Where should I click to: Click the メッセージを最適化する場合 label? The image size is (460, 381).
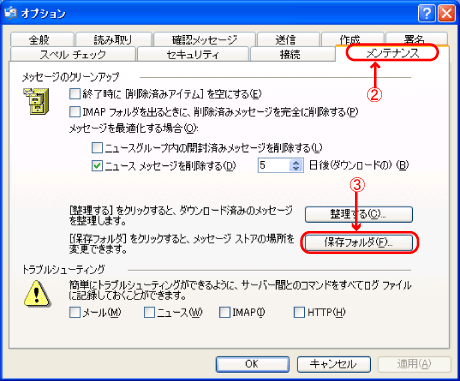pos(133,128)
